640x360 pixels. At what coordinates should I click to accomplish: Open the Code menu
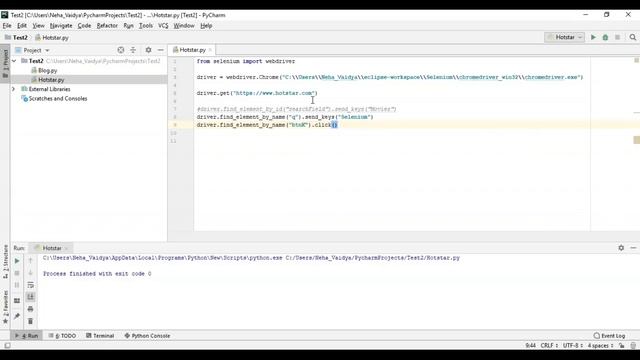(x=84, y=25)
